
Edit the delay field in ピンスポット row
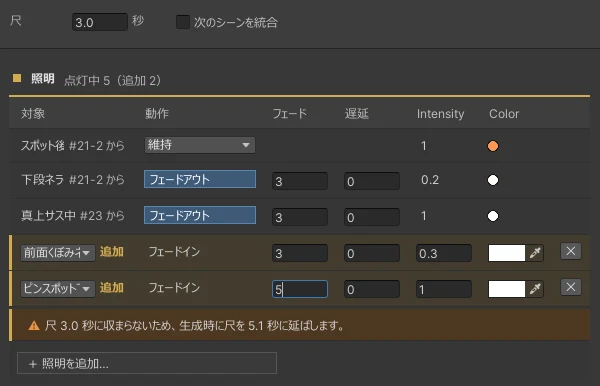click(372, 289)
